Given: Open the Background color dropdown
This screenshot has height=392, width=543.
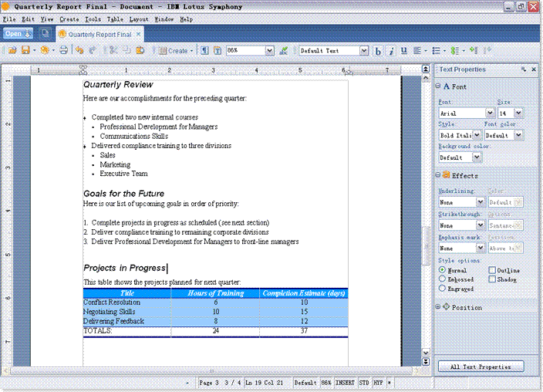Looking at the screenshot, I should 477,157.
